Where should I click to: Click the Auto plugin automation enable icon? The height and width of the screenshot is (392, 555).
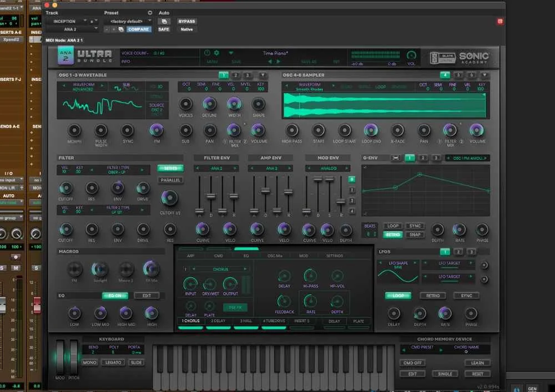(164, 21)
